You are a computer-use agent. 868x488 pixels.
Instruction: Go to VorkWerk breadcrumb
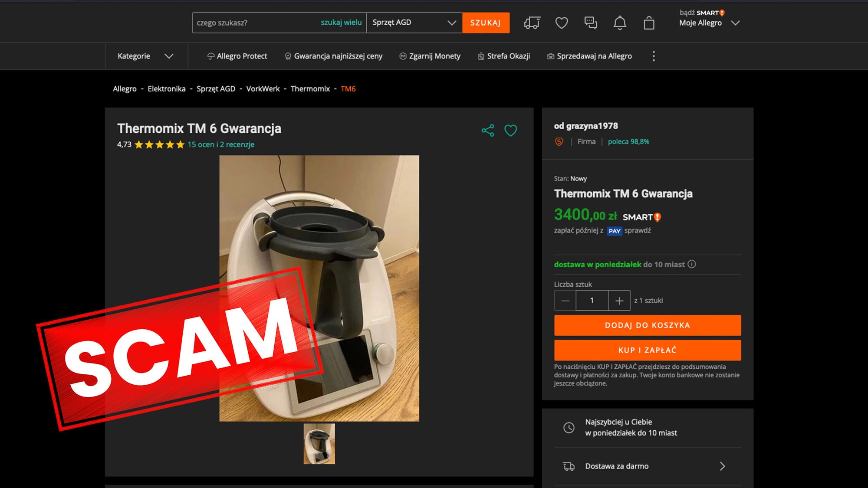pos(263,88)
